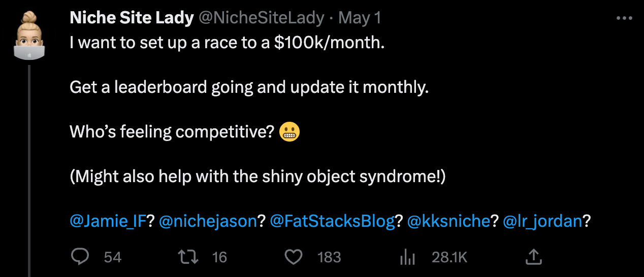This screenshot has width=644, height=277.
Task: Retweet using the repost arrows icon
Action: [191, 257]
